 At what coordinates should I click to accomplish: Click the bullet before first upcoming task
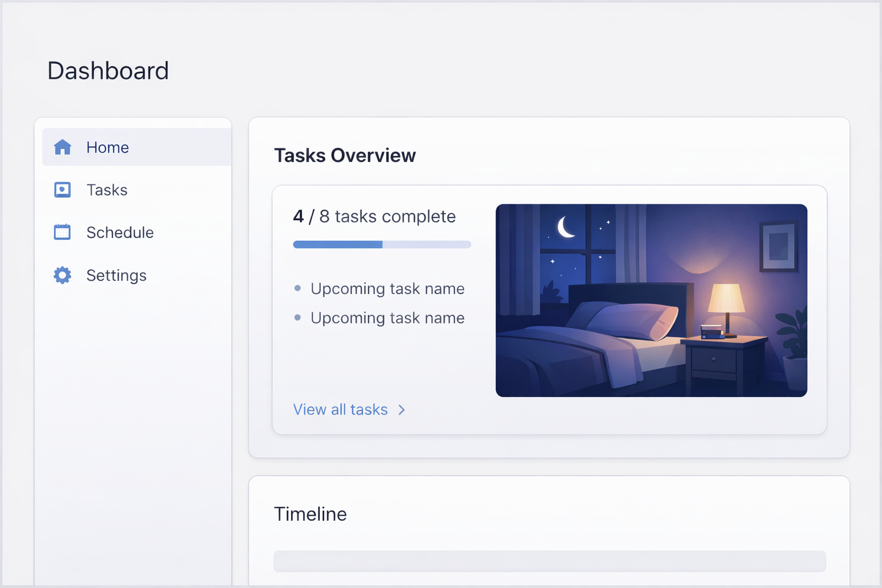(297, 288)
